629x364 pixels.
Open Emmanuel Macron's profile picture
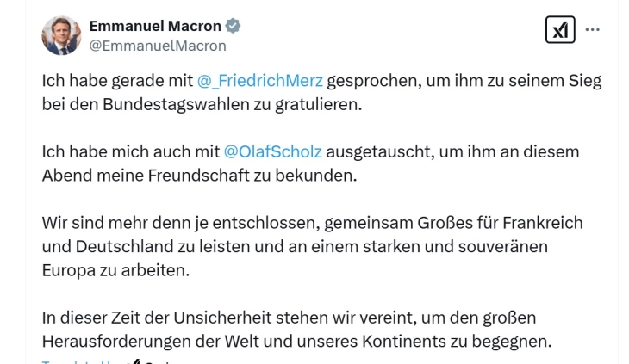pyautogui.click(x=61, y=35)
